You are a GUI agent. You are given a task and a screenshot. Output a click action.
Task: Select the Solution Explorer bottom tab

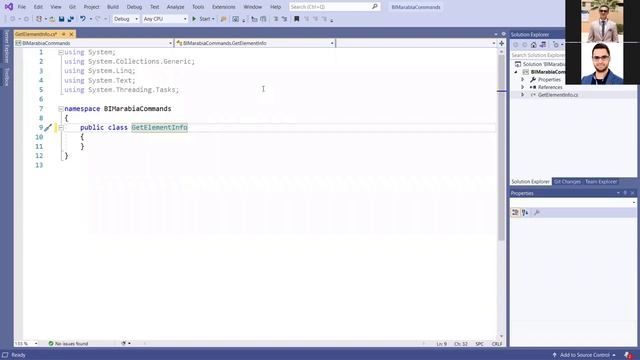[x=530, y=182]
